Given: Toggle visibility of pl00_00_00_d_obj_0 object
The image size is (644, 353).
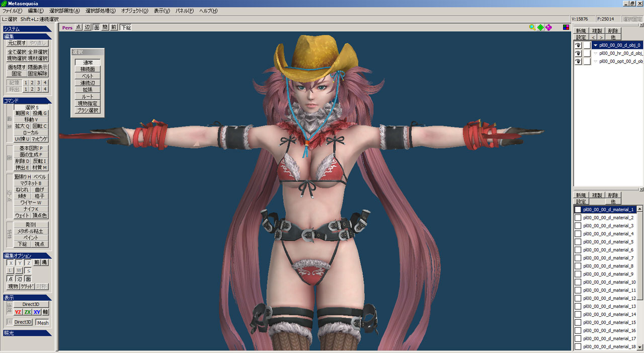Looking at the screenshot, I should 578,45.
